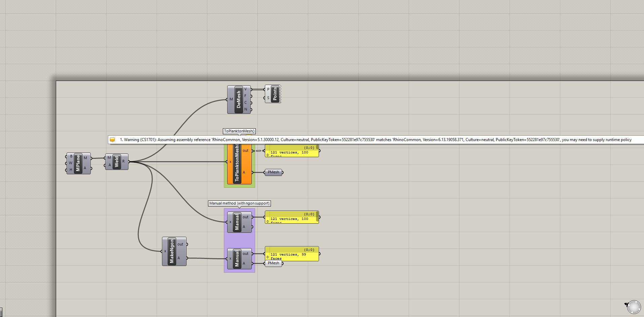The width and height of the screenshot is (644, 317).
Task: Click the CS1701 warning message text
Action: tap(376, 140)
